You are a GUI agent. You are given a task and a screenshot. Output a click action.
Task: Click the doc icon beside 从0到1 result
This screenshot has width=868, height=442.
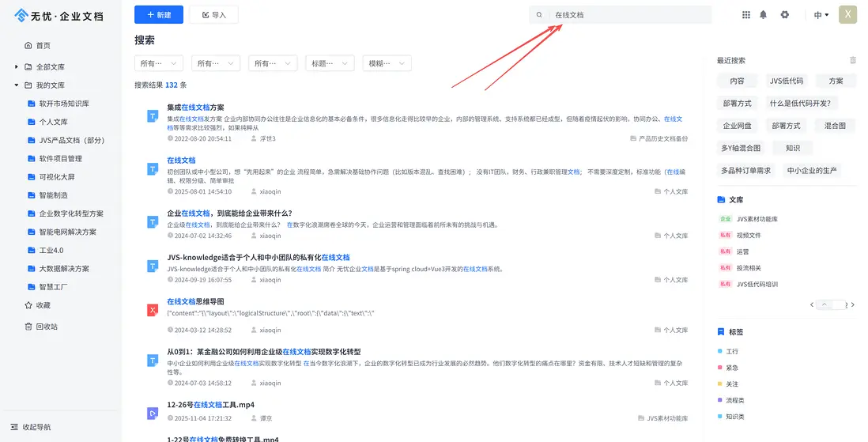(x=153, y=361)
